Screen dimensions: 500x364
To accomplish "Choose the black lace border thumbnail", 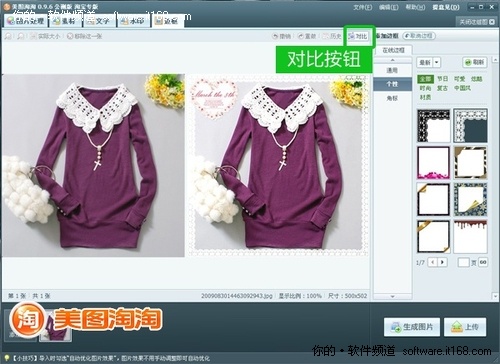I will [433, 126].
